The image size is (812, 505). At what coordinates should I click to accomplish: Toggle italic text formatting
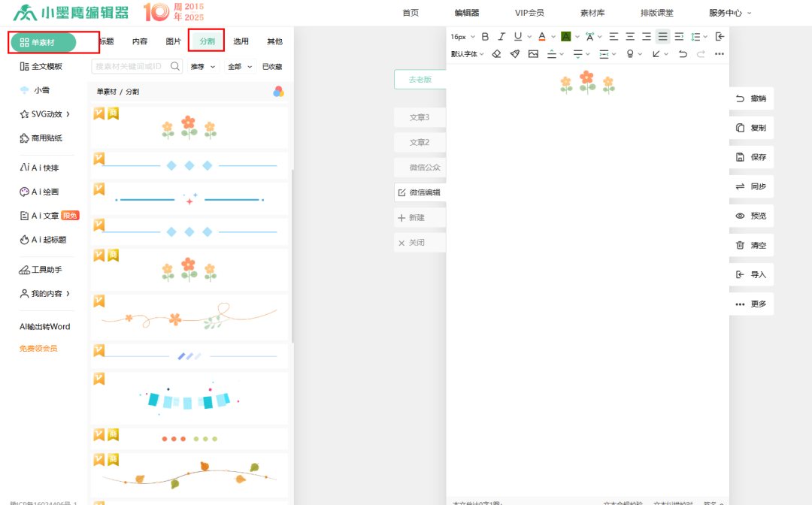click(501, 36)
